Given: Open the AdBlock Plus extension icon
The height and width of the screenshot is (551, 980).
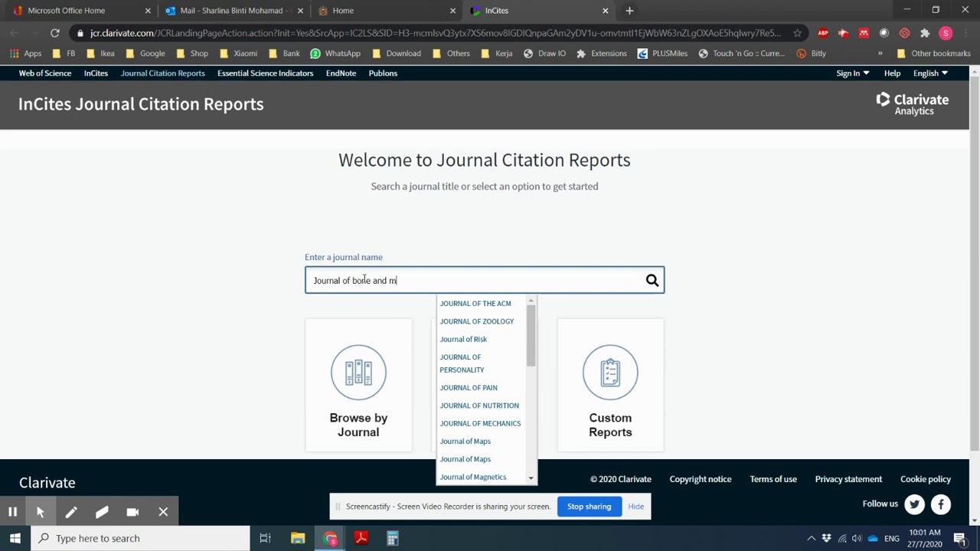Looking at the screenshot, I should tap(823, 33).
